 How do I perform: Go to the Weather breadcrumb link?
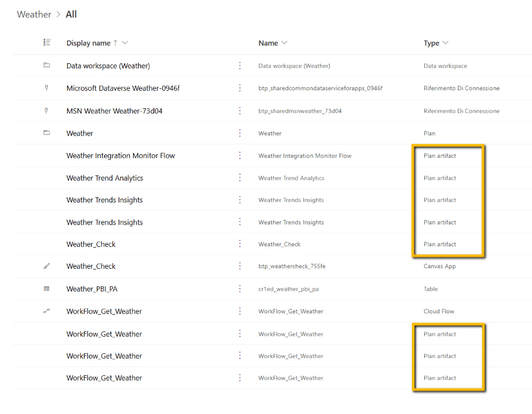click(34, 14)
